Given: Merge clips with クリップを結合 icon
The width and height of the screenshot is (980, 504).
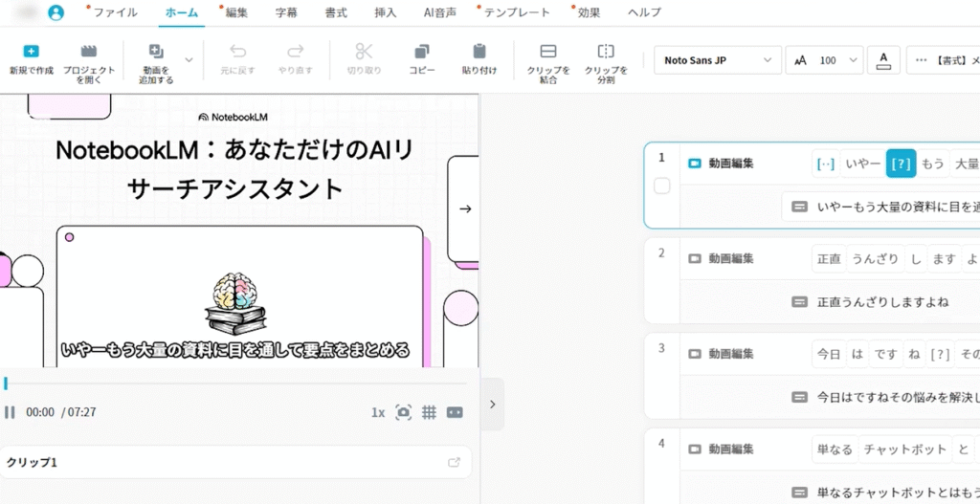Looking at the screenshot, I should point(548,52).
